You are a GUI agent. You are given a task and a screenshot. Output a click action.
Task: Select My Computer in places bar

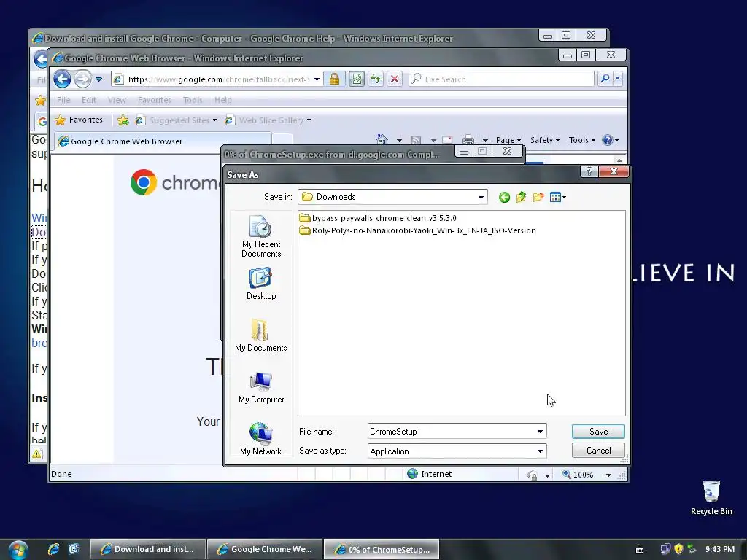261,388
